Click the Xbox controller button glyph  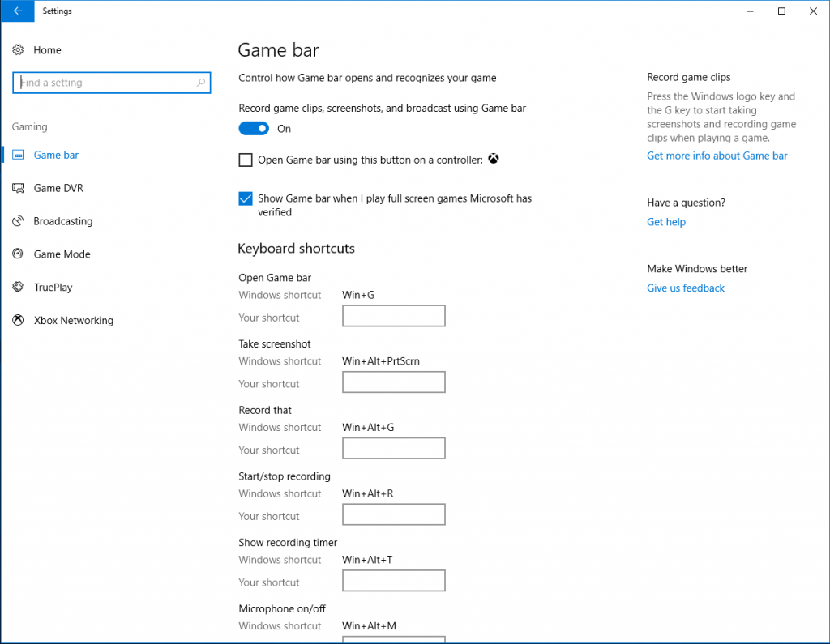[x=494, y=159]
